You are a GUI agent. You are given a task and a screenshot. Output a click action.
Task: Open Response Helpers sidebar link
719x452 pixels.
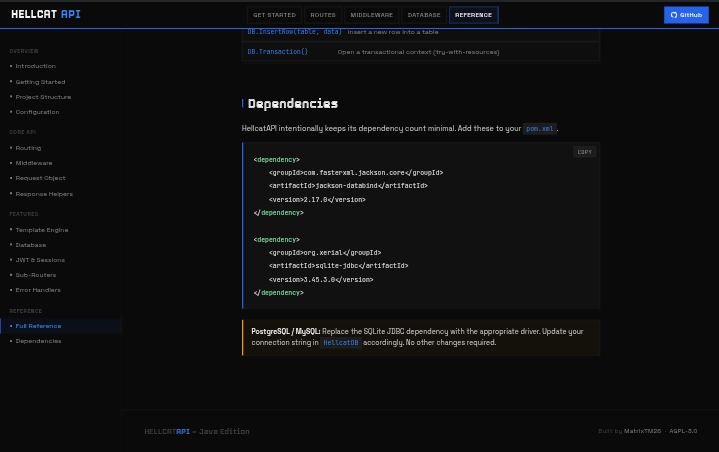[x=44, y=194]
